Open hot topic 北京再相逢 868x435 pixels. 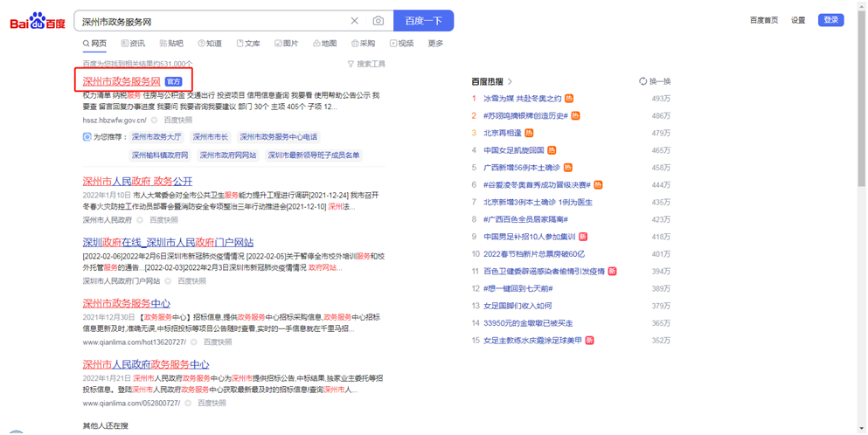point(503,133)
